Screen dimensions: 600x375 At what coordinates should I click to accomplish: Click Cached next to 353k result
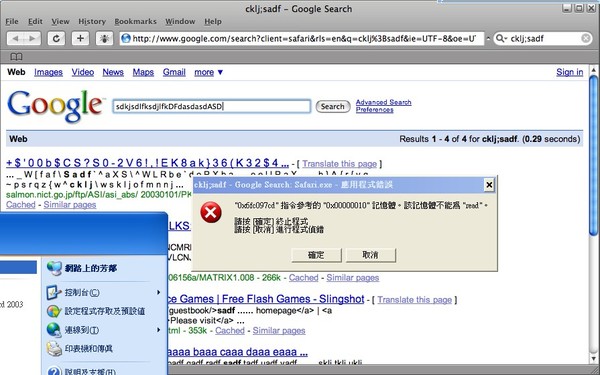click(x=230, y=331)
